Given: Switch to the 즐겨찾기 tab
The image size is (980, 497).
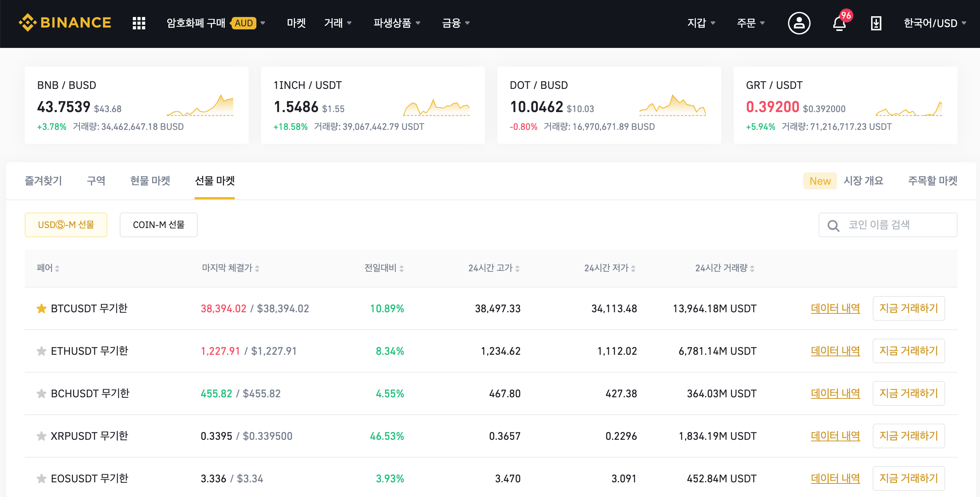Looking at the screenshot, I should click(x=43, y=180).
